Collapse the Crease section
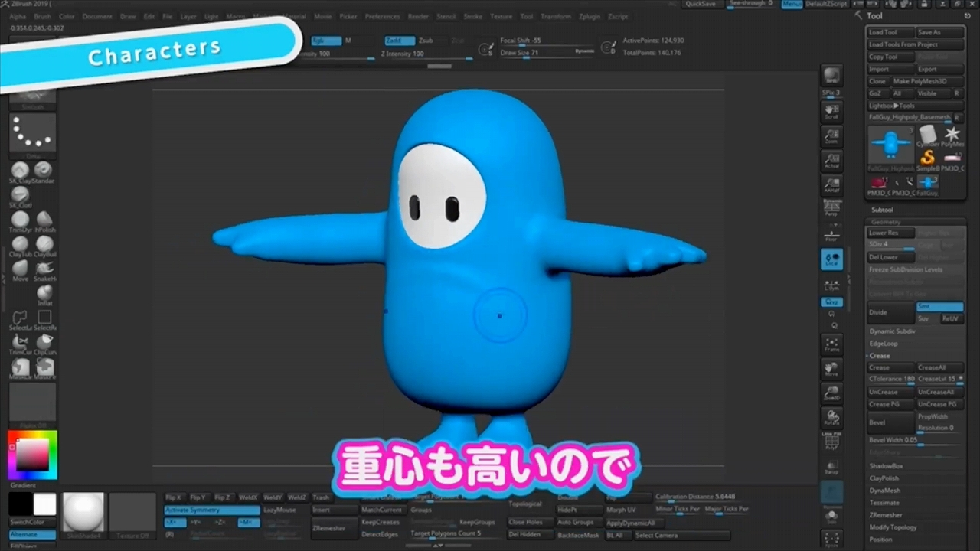 pos(880,356)
